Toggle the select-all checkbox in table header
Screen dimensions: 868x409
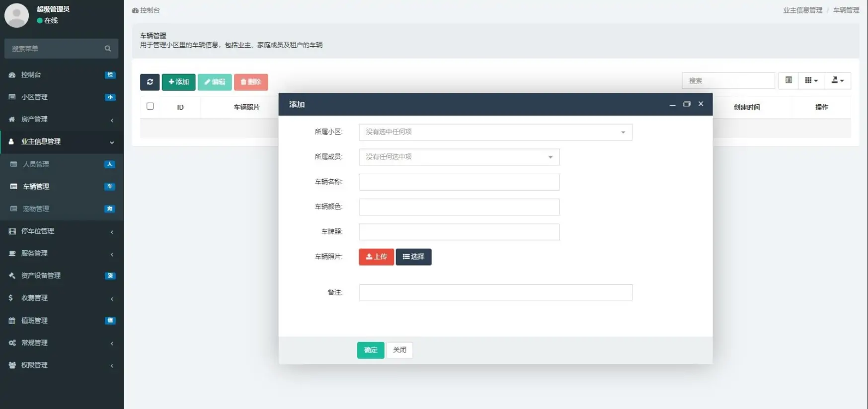150,106
